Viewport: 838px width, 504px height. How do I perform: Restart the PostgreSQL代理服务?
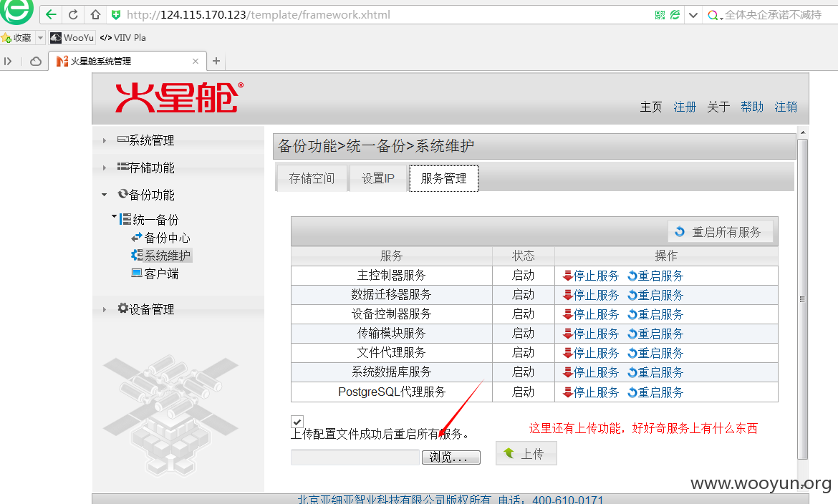pos(655,392)
